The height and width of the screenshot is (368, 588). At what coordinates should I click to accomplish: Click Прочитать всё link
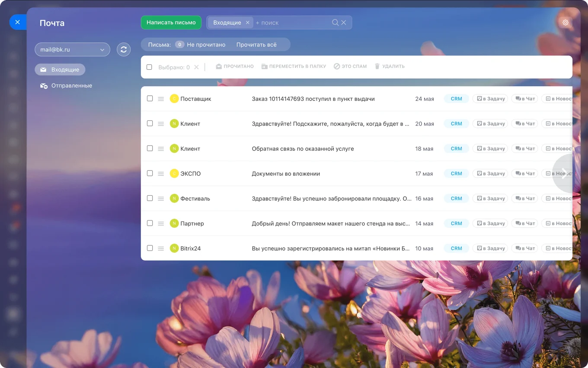256,45
